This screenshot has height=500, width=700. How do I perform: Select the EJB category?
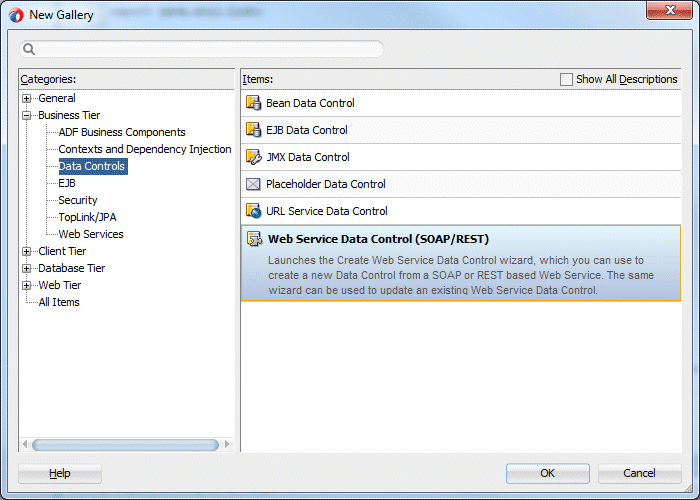tap(67, 183)
